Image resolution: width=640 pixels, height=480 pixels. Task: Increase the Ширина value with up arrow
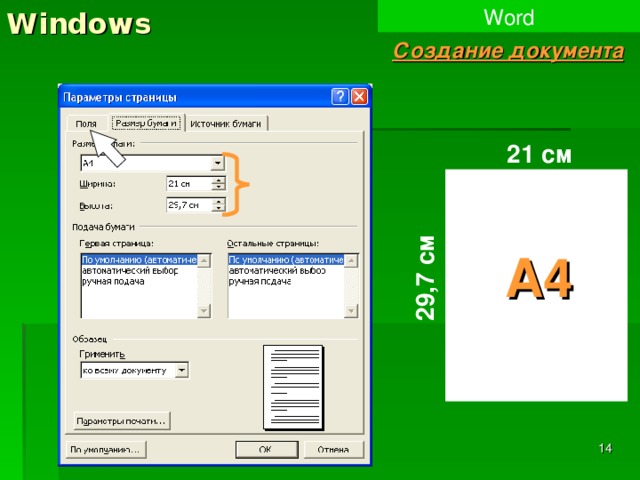pyautogui.click(x=219, y=180)
